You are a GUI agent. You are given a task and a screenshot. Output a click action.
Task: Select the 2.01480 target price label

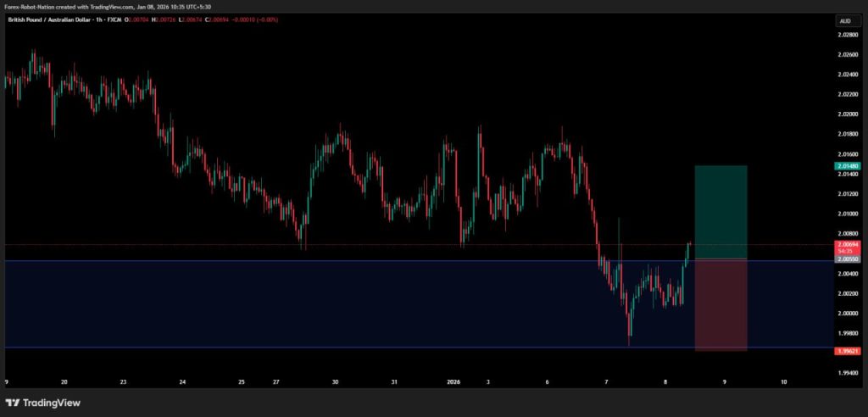click(x=846, y=167)
